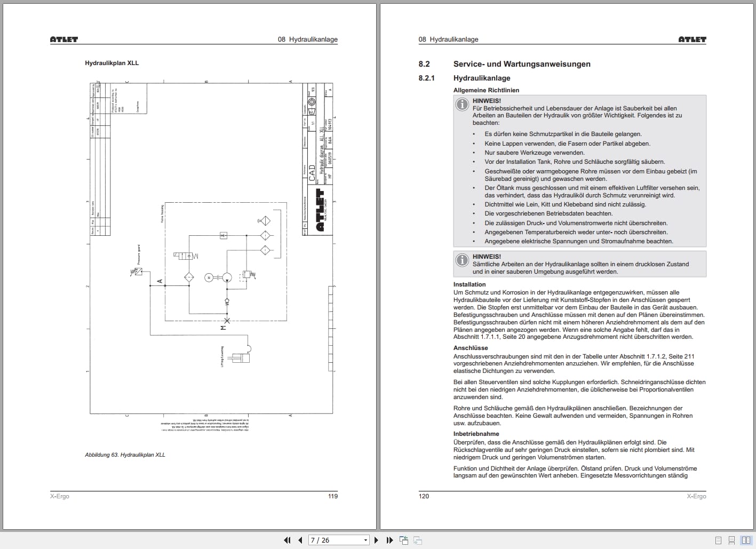756x549 pixels.
Task: Click the ATLET logo on page 119
Action: pyautogui.click(x=63, y=38)
